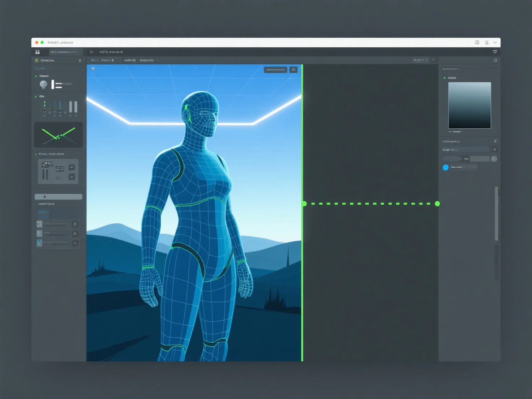
Task: Click the small list-item button in sidebar
Action: pyautogui.click(x=75, y=224)
